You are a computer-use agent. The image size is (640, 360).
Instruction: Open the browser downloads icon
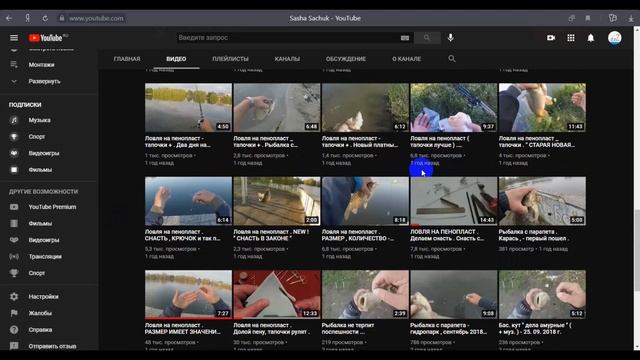(631, 18)
